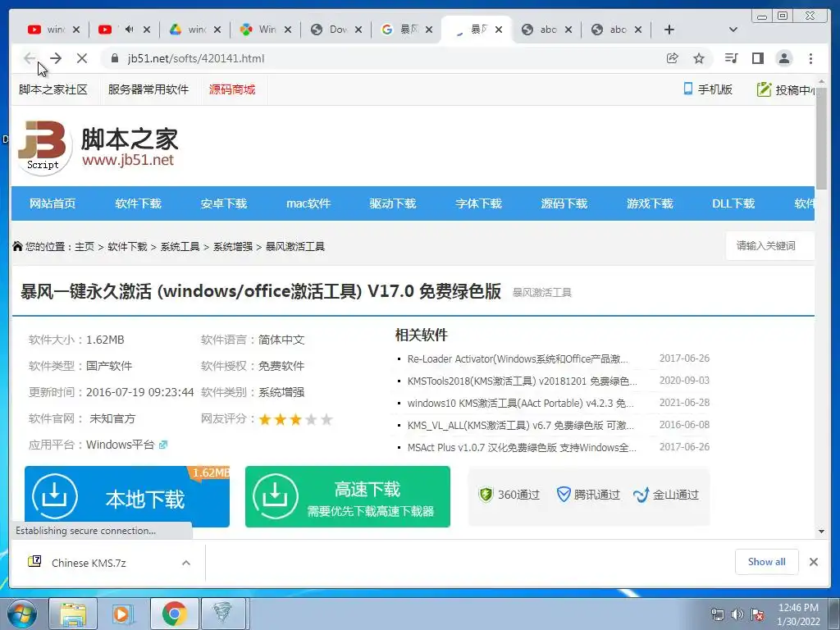
Task: Open 脚本之家社区 link
Action: coord(53,89)
